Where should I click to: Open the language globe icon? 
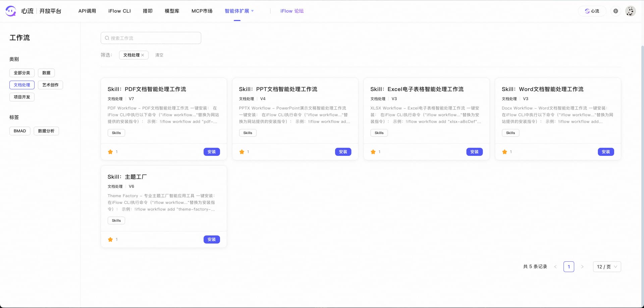click(615, 11)
